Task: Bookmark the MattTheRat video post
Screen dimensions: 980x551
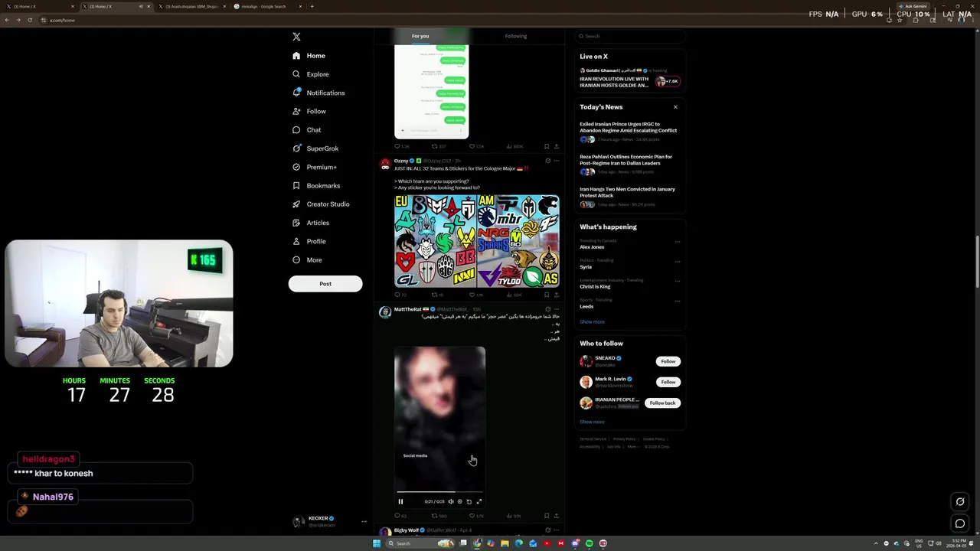Action: point(547,516)
